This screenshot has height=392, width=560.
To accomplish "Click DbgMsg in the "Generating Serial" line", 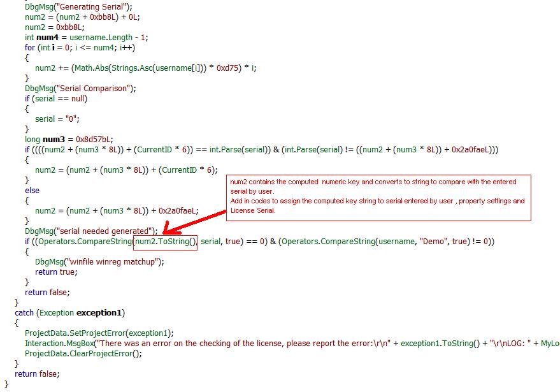I will pos(39,7).
